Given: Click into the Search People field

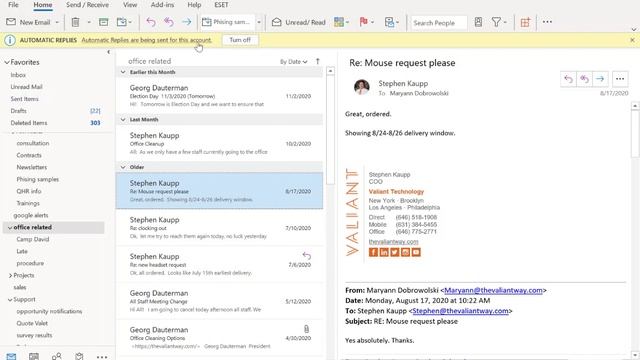Looking at the screenshot, I should click(439, 23).
